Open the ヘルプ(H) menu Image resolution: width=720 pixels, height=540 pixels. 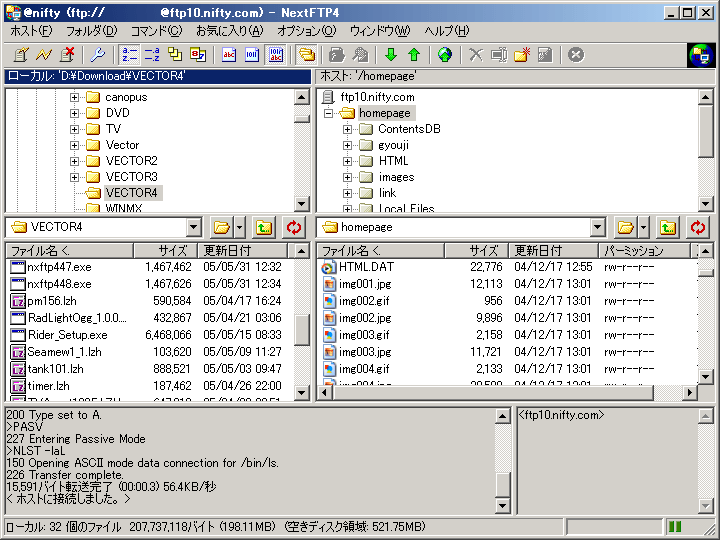[x=446, y=31]
